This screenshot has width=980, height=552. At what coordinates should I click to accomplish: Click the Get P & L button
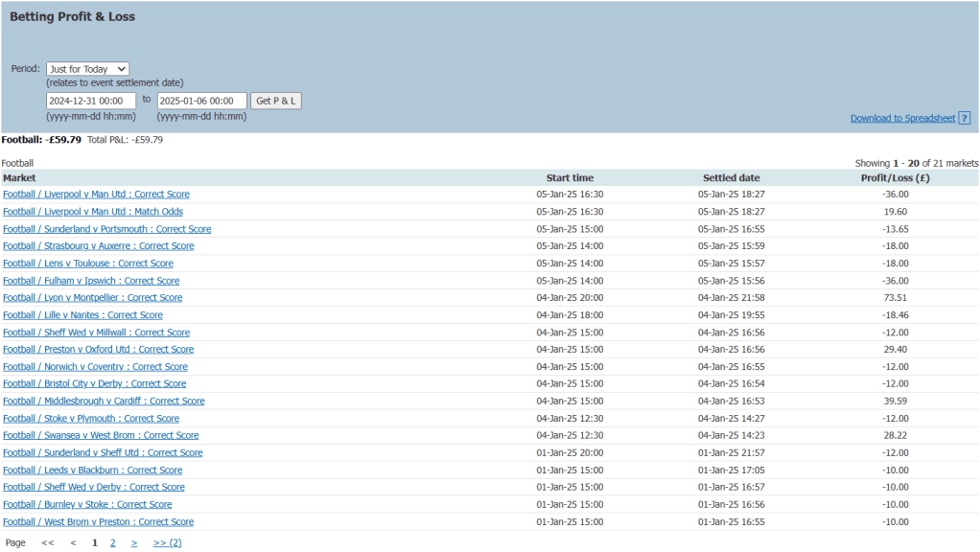pyautogui.click(x=276, y=101)
